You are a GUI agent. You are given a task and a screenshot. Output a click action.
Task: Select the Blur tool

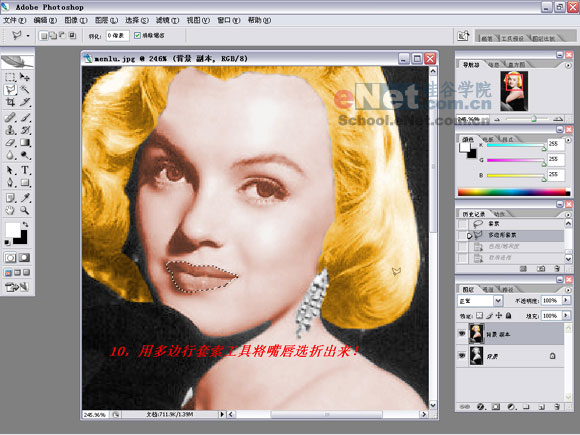pos(10,155)
